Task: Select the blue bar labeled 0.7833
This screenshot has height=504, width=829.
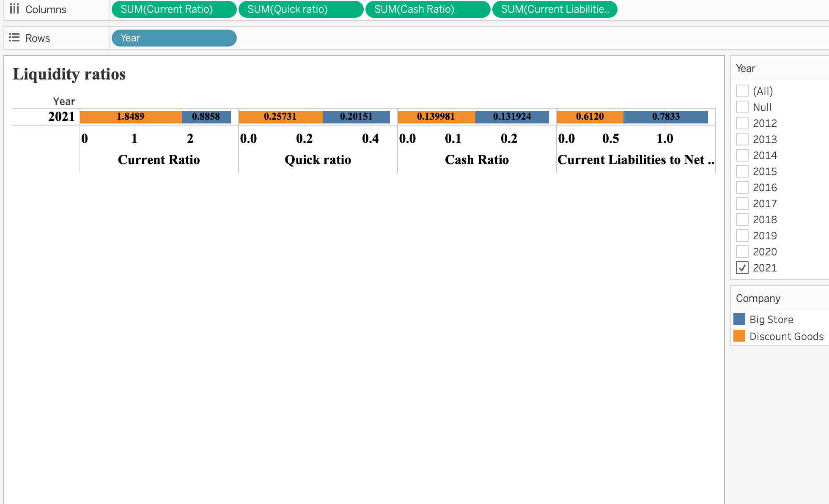Action: coord(665,117)
